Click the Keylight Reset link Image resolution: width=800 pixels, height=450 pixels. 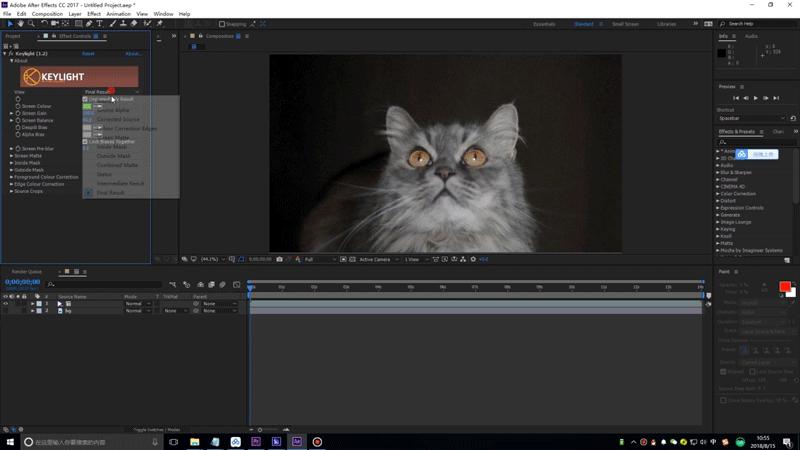[88, 53]
